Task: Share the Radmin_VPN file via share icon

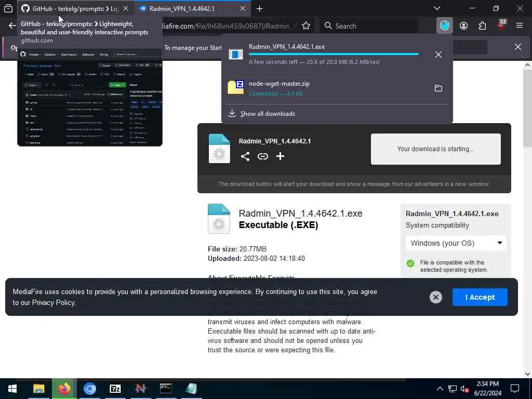Action: 245,156
